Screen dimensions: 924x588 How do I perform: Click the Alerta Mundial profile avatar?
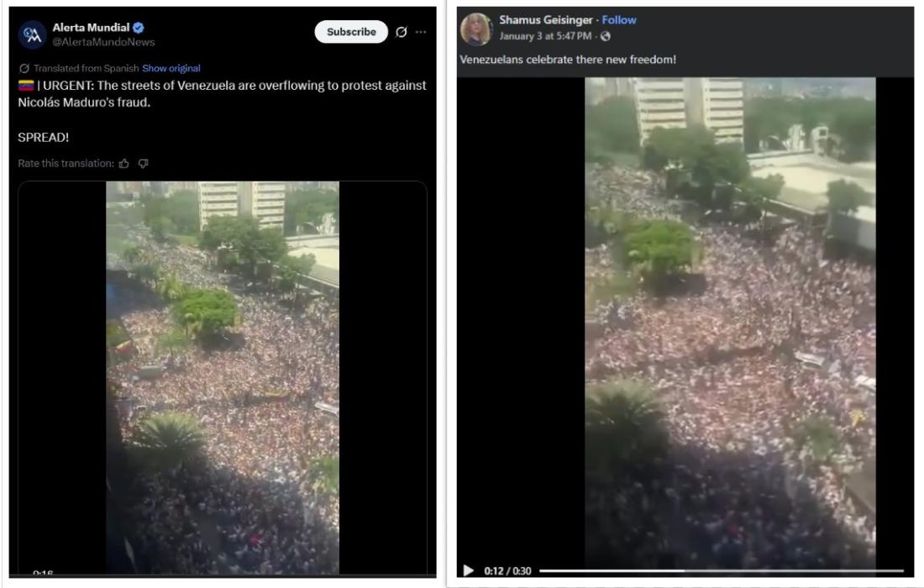pos(33,34)
